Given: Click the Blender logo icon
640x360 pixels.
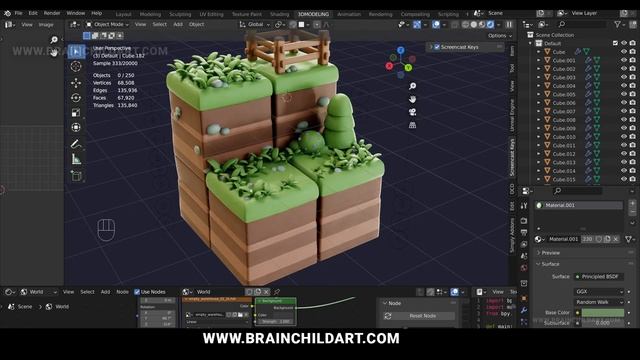Looking at the screenshot, I should (7, 13).
